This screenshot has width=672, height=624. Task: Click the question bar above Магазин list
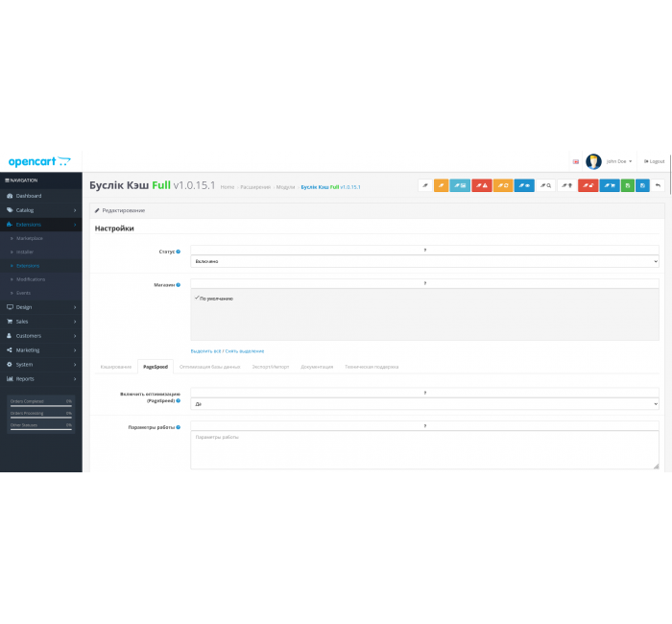(424, 283)
